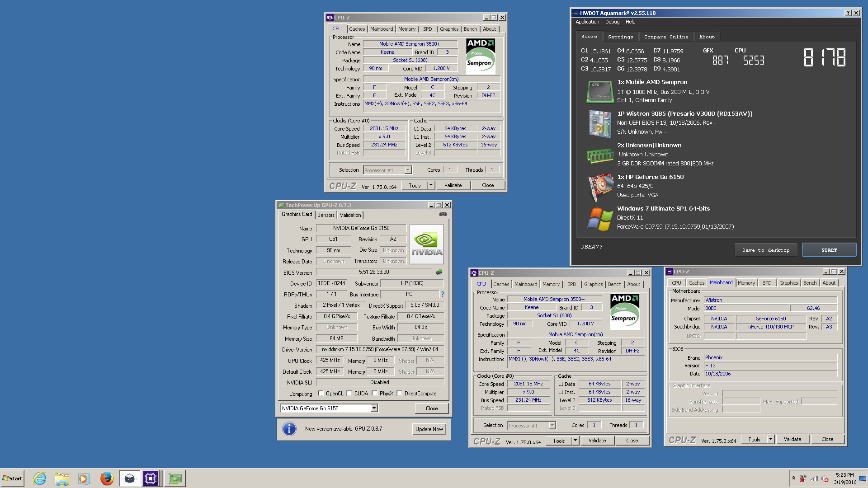The image size is (868, 488).
Task: Select the CPU-Z taskbar icon
Action: pos(151,479)
